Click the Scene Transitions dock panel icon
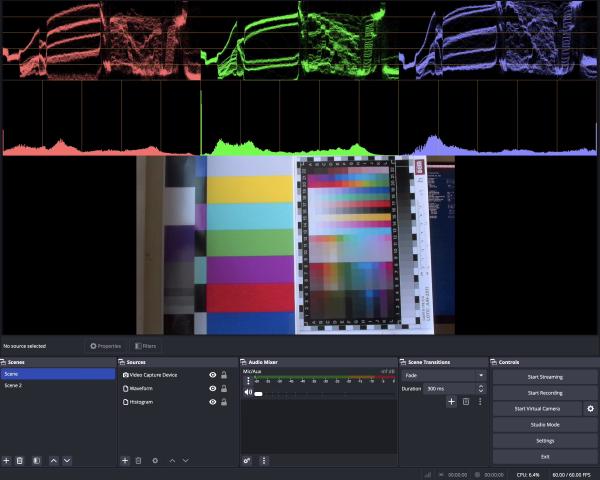600x480 pixels. 403,362
